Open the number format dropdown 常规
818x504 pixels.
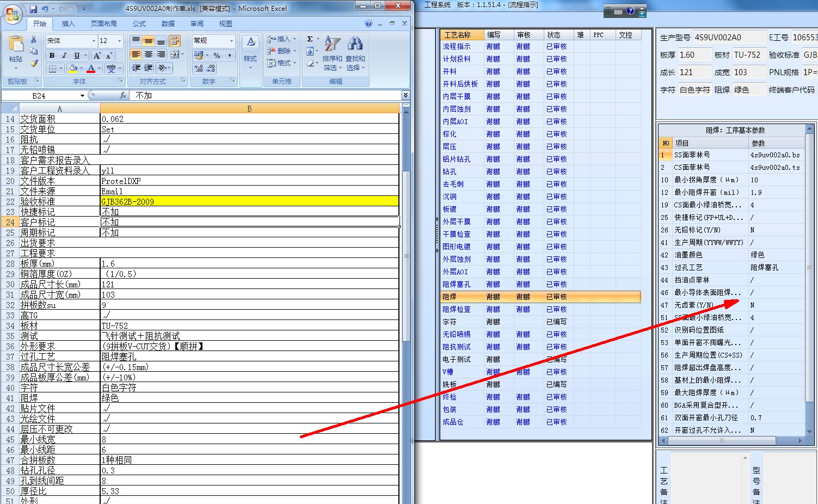coord(231,41)
